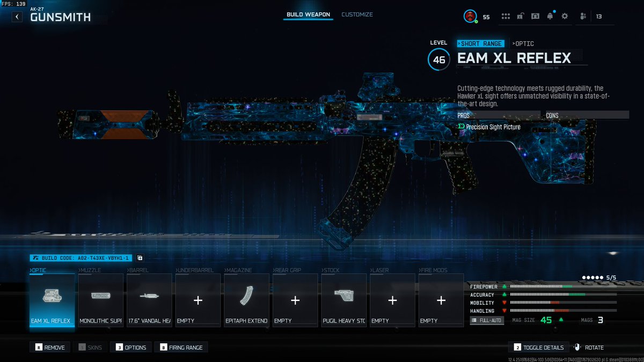The width and height of the screenshot is (644, 362).
Task: Click the SHORT RANGE tag
Action: (480, 43)
